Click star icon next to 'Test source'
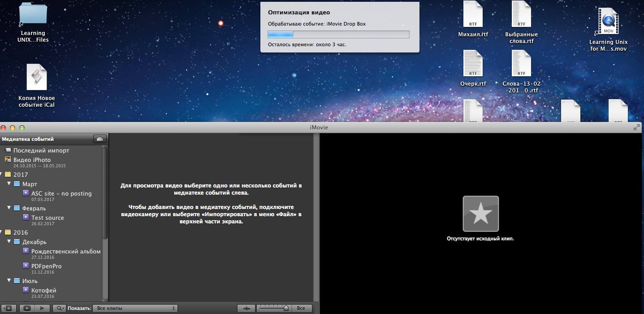644x314 pixels. [26, 218]
